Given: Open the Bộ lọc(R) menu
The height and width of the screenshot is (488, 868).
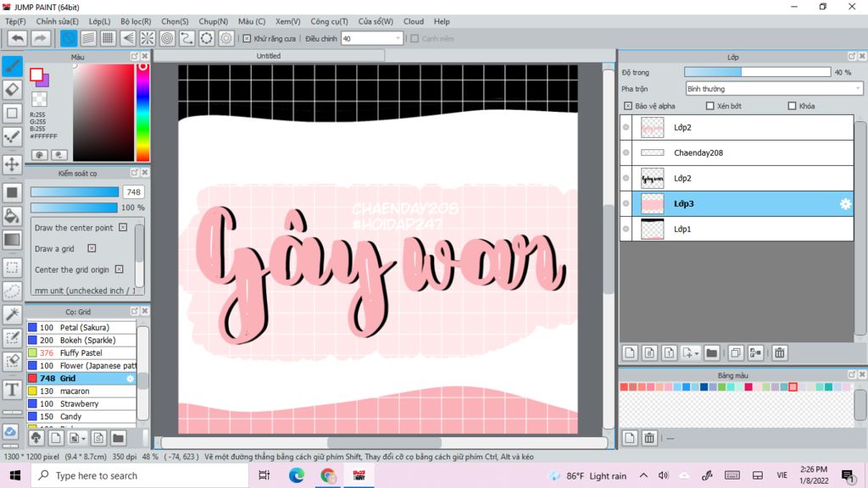Looking at the screenshot, I should 136,21.
